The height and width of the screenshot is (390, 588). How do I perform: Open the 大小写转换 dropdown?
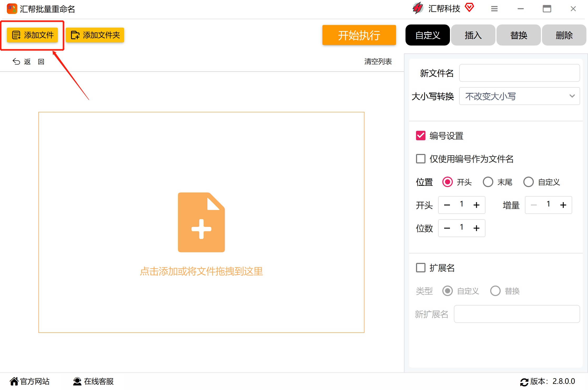pyautogui.click(x=519, y=96)
